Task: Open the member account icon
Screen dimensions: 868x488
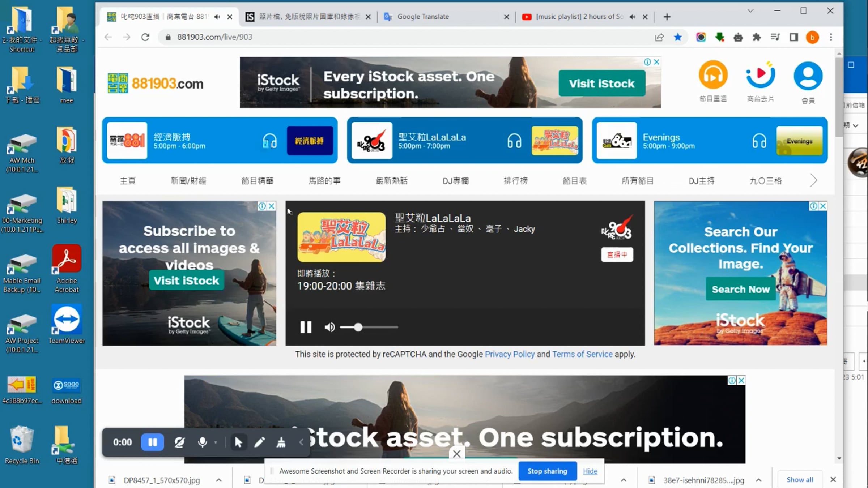Action: click(x=808, y=76)
